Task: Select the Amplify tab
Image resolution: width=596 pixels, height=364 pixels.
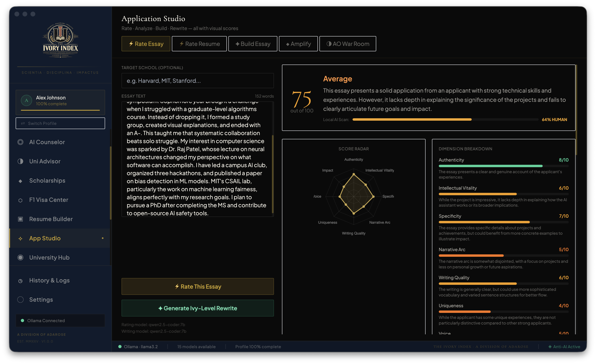Action: pyautogui.click(x=298, y=44)
